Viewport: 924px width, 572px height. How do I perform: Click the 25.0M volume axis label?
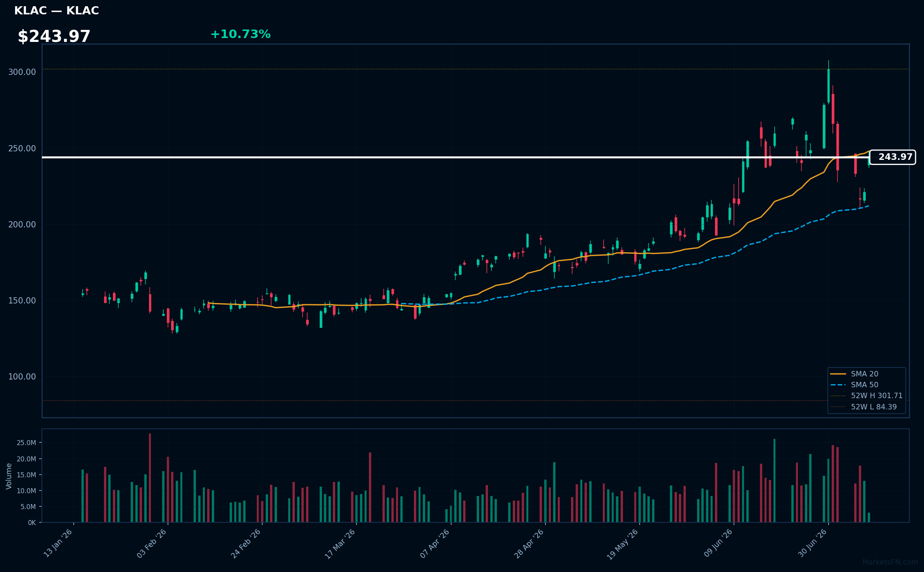26,443
